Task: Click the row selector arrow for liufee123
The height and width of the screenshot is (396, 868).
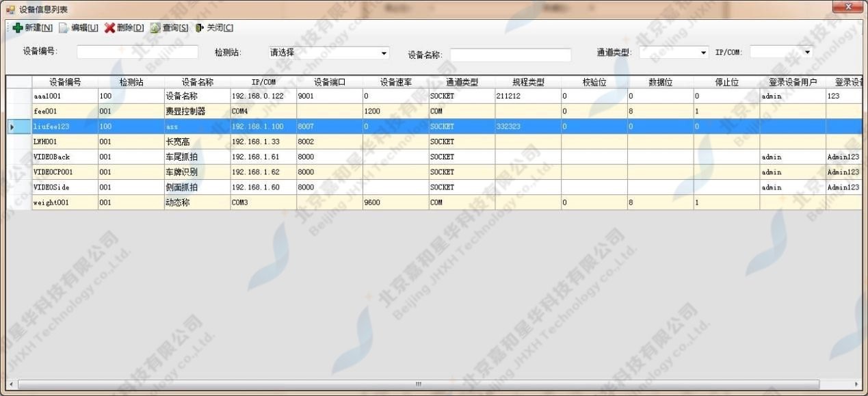Action: pyautogui.click(x=19, y=127)
